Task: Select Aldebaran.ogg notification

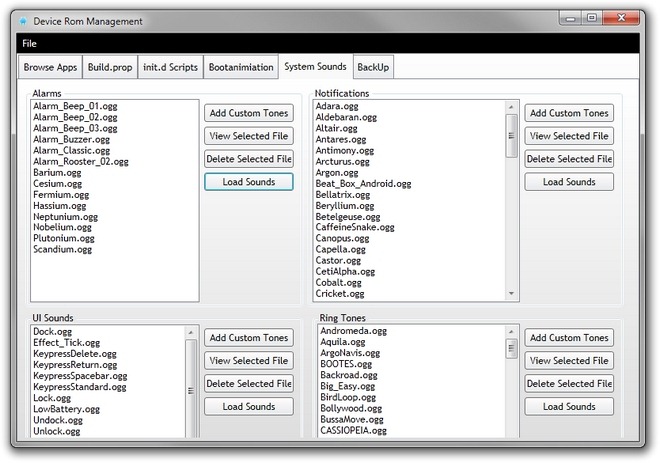Action: (x=346, y=117)
